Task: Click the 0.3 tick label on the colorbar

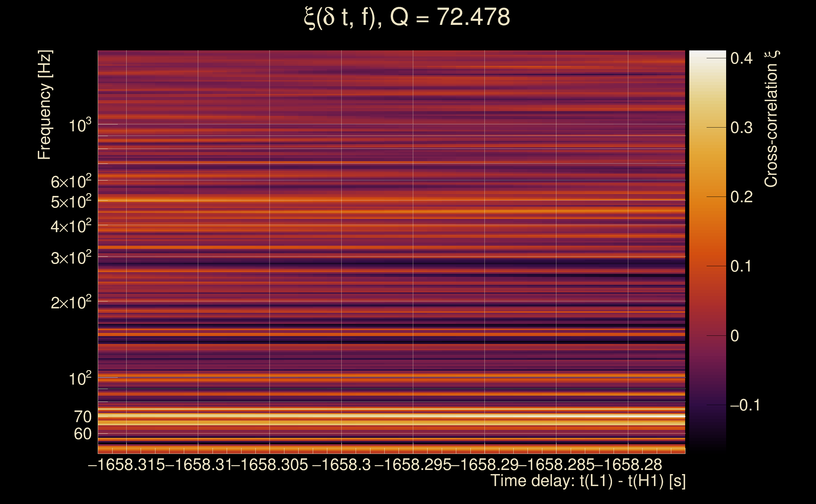Action: coord(741,128)
